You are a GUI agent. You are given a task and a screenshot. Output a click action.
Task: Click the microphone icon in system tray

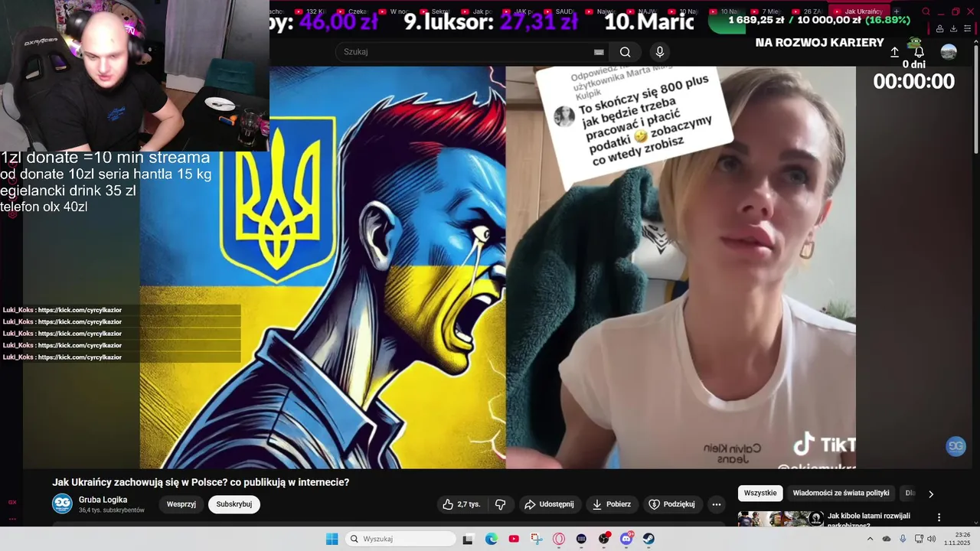[x=903, y=539]
